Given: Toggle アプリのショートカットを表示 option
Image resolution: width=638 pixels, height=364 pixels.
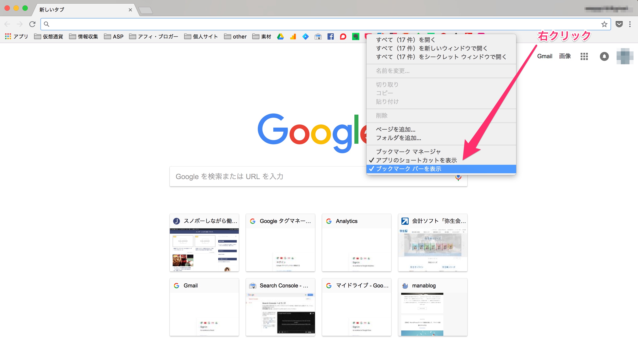Looking at the screenshot, I should coord(417,160).
